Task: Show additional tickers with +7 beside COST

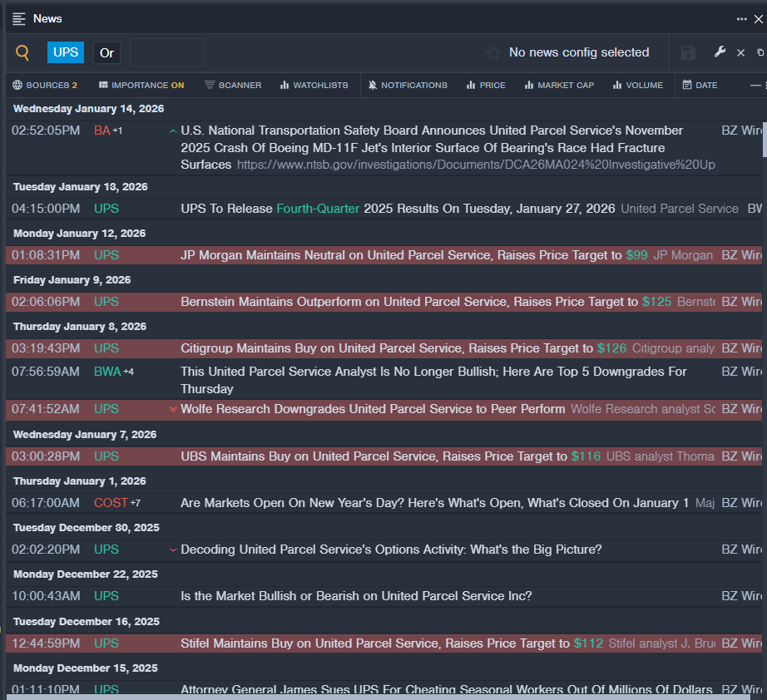Action: [135, 503]
